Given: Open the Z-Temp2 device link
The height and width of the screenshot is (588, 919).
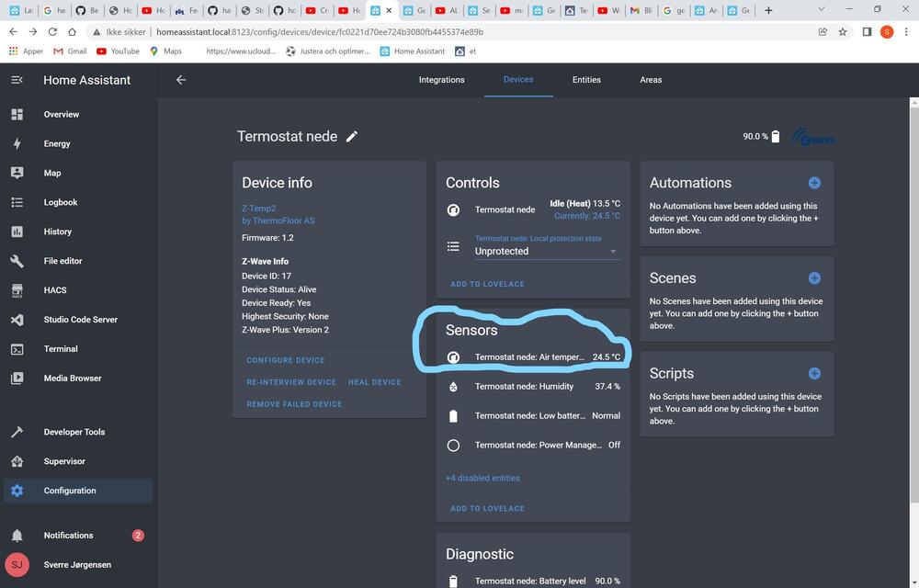Looking at the screenshot, I should [x=258, y=209].
